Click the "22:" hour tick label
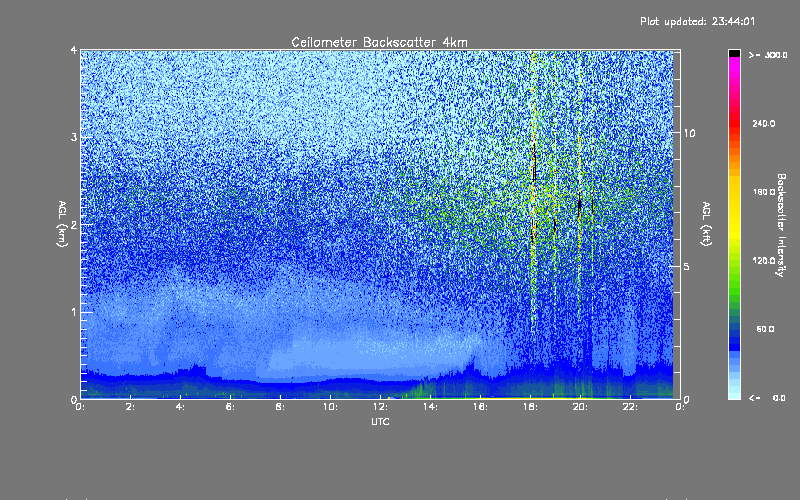 [x=630, y=407]
